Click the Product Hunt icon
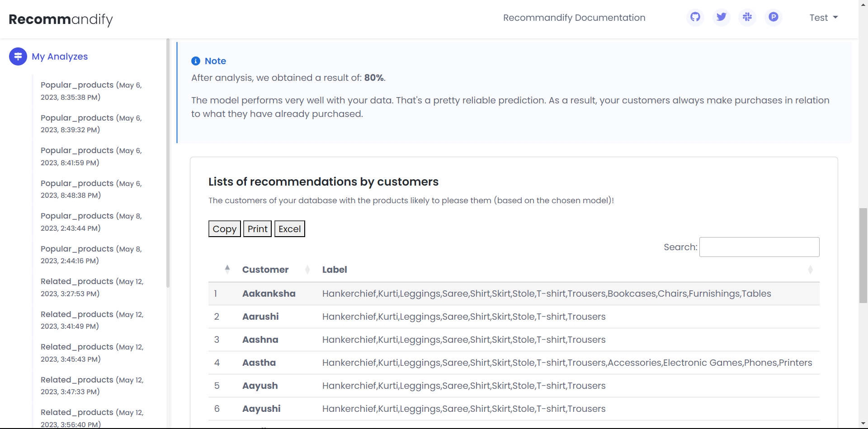 [x=774, y=17]
